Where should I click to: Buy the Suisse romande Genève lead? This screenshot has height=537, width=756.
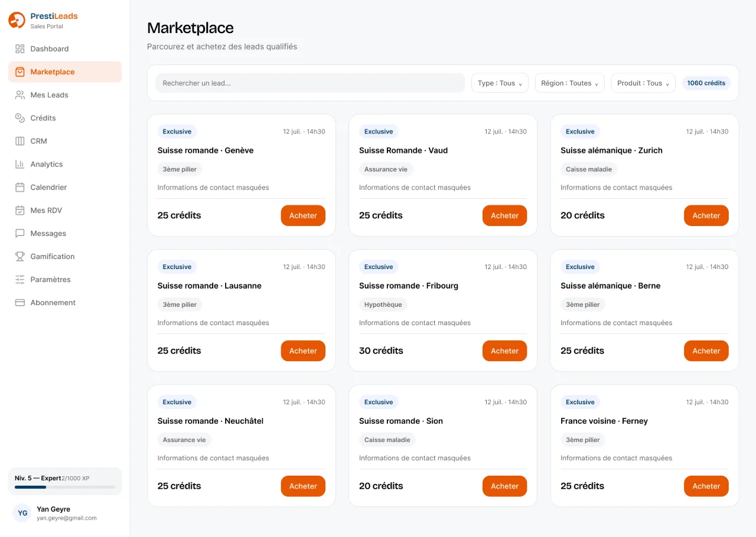pos(303,215)
